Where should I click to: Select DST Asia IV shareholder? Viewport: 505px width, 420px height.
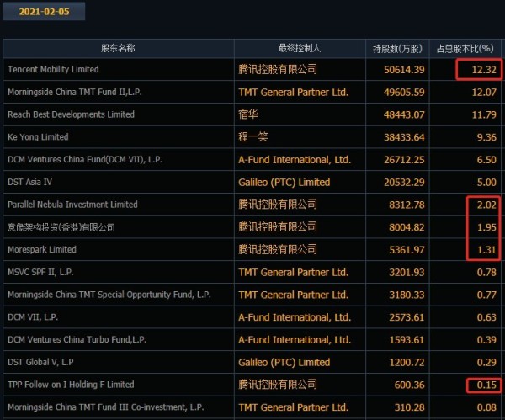point(29,182)
